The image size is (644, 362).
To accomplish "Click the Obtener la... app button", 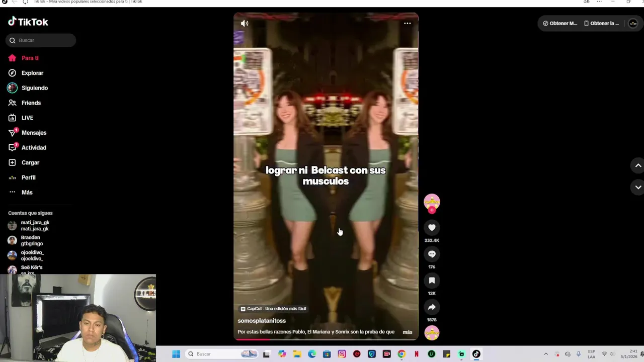I will tap(602, 23).
